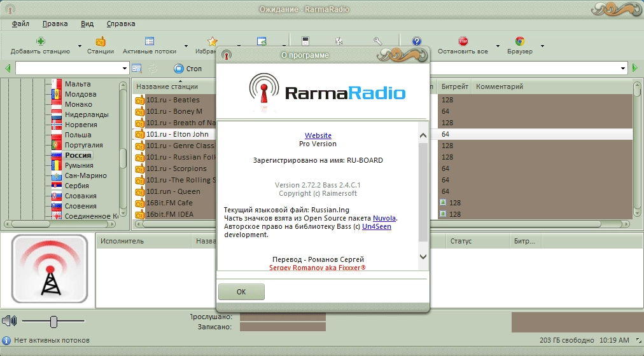This screenshot has width=644, height=356.
Task: Click the Стоп button
Action: coord(188,69)
